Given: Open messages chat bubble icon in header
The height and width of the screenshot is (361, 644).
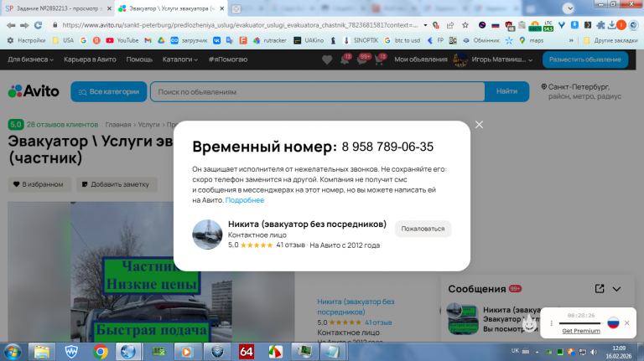Looking at the screenshot, I should coord(363,60).
